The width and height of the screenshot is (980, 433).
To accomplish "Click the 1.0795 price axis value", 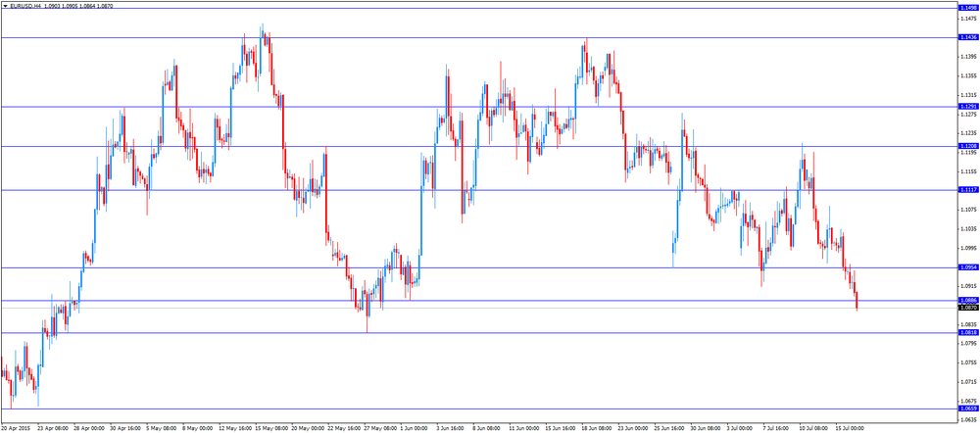I will (x=969, y=344).
